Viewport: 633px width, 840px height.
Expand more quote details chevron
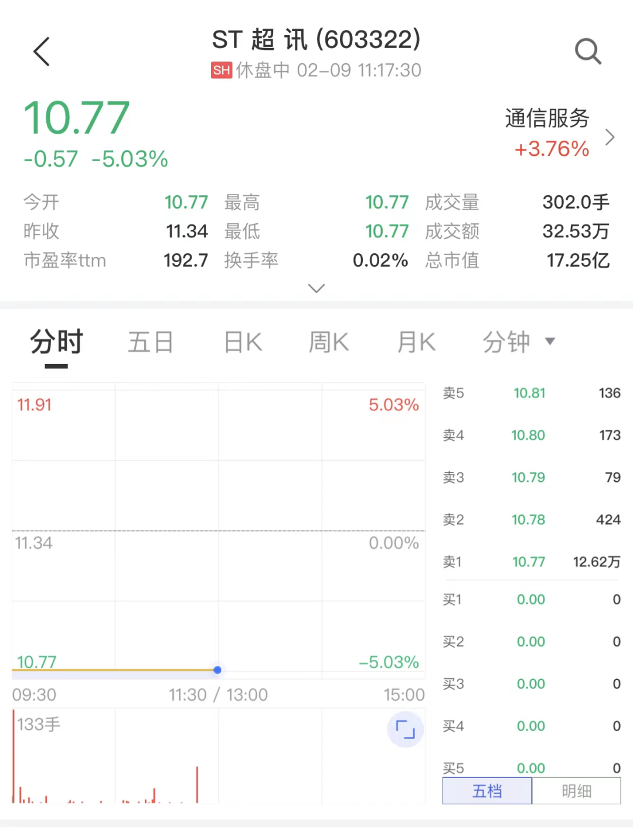click(x=316, y=288)
